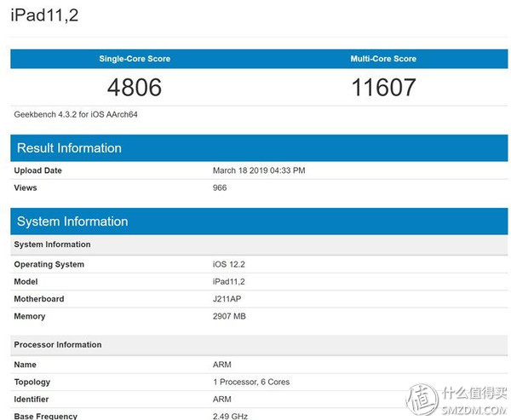Image resolution: width=511 pixels, height=420 pixels.
Task: Click the multi-core score 11607
Action: pyautogui.click(x=383, y=87)
